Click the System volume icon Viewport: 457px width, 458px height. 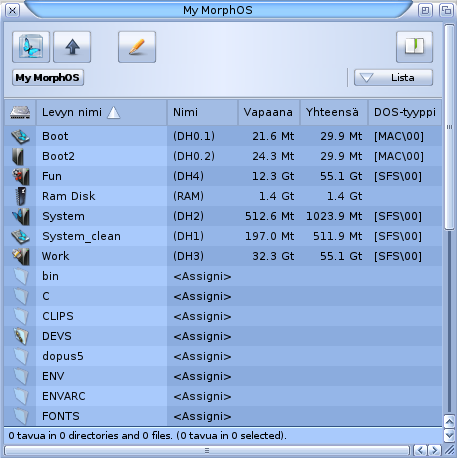(21, 216)
